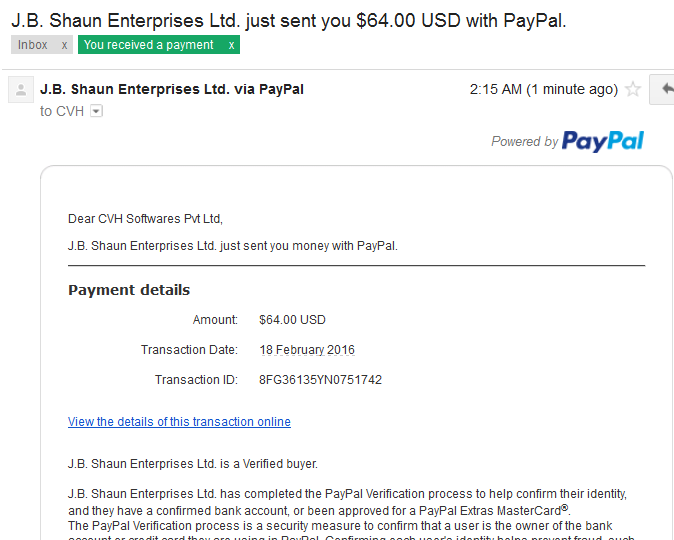Click the date 18 February 2016
Viewport: 674px width, 540px height.
[307, 350]
